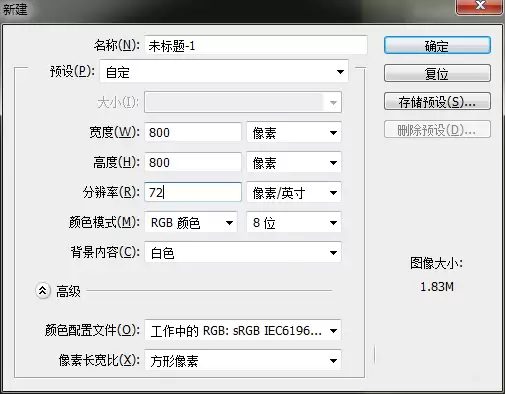The height and width of the screenshot is (394, 505).
Task: Click the 分辨率 resolution field showing 72
Action: click(x=193, y=192)
